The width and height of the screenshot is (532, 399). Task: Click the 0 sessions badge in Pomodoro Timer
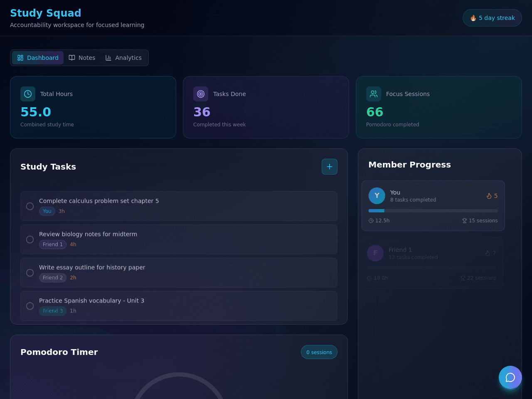(319, 352)
